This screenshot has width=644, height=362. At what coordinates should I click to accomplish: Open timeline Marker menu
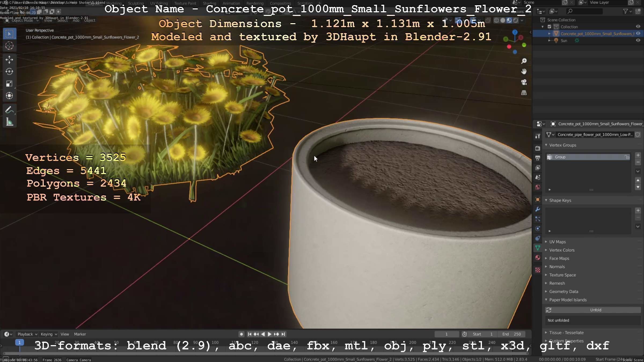tap(80, 334)
